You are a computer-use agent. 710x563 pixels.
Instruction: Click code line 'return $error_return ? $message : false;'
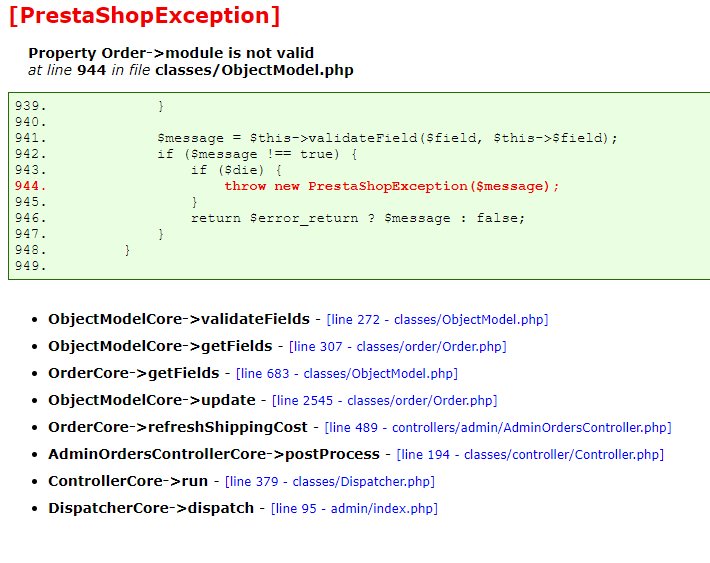pyautogui.click(x=358, y=218)
